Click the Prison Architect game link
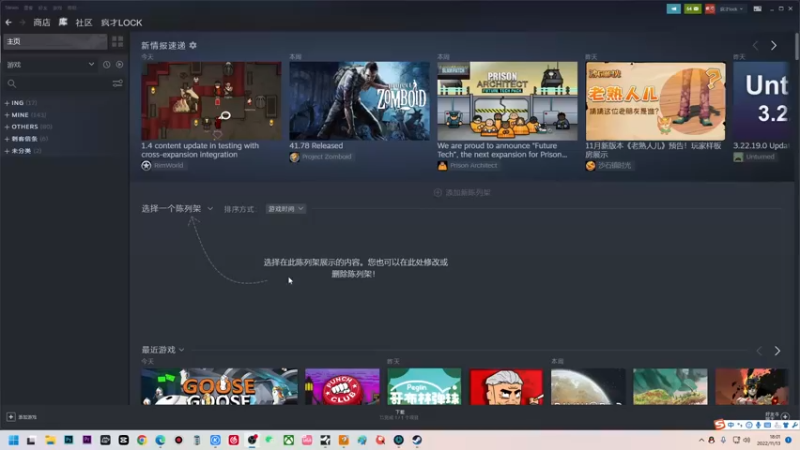Image resolution: width=800 pixels, height=450 pixels. coord(467,165)
